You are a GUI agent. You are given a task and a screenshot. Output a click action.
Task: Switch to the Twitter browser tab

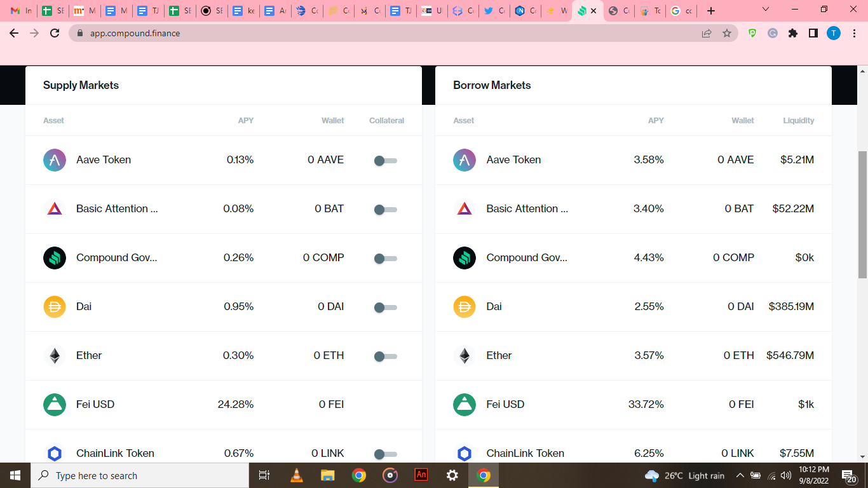pos(494,11)
